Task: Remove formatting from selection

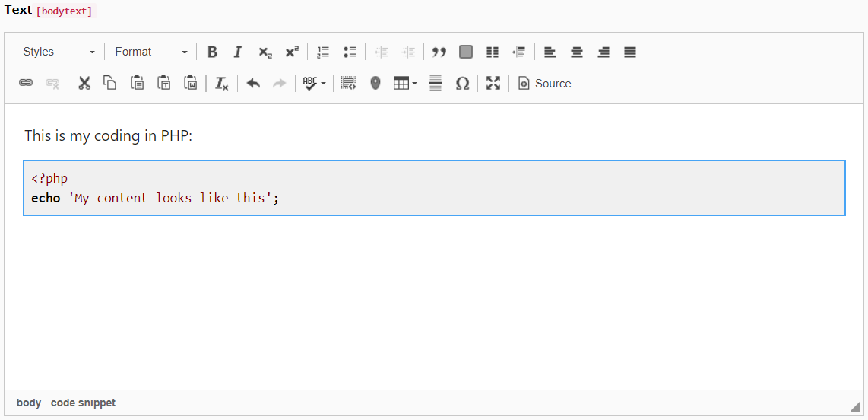Action: (221, 83)
